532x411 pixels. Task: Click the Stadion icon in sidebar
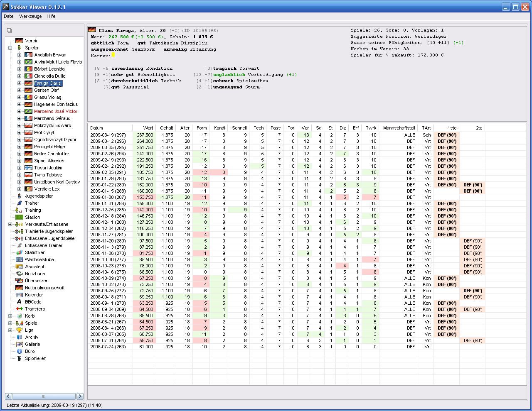click(19, 217)
